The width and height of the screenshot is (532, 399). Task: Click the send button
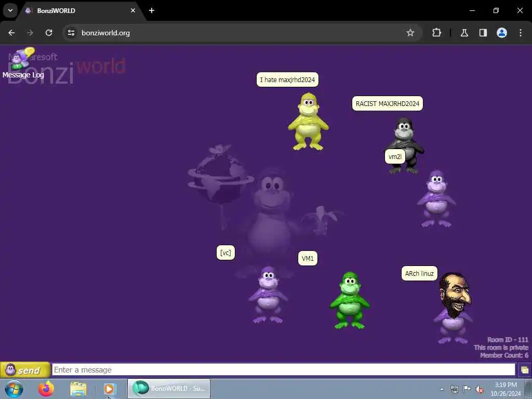coord(25,370)
